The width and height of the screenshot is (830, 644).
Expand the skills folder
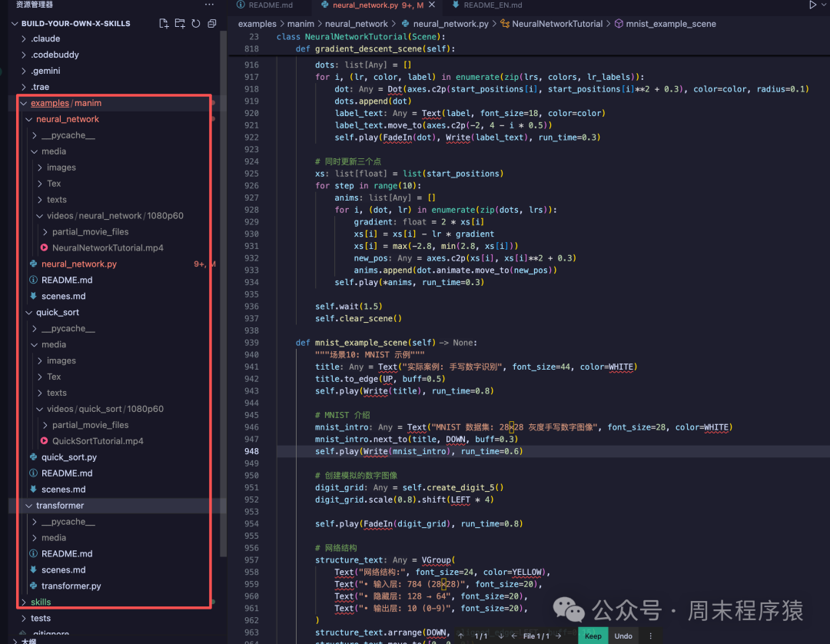[x=41, y=602]
